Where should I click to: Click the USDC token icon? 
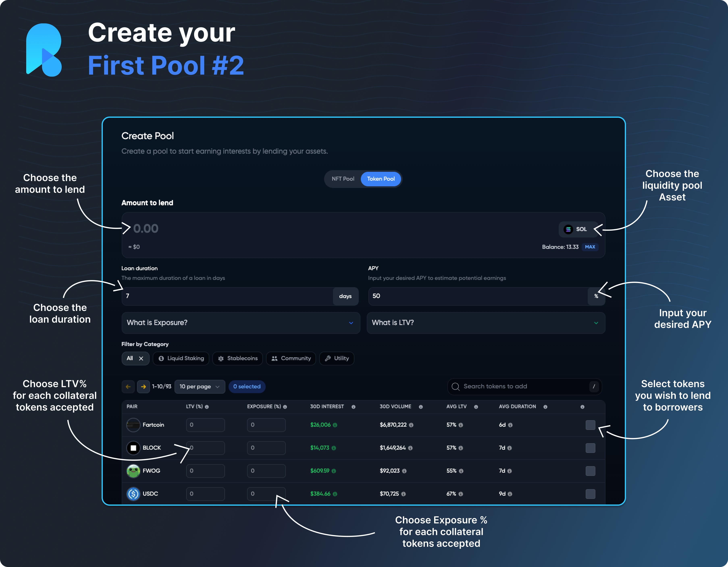pos(133,494)
